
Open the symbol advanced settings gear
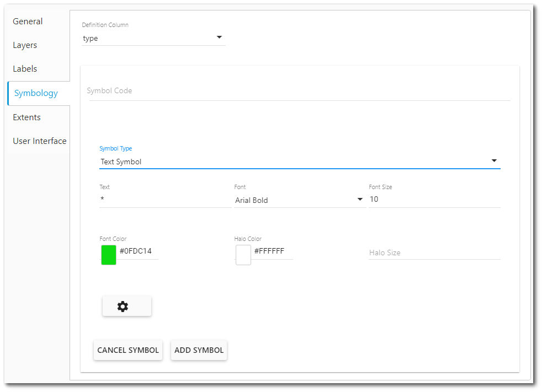pyautogui.click(x=126, y=306)
